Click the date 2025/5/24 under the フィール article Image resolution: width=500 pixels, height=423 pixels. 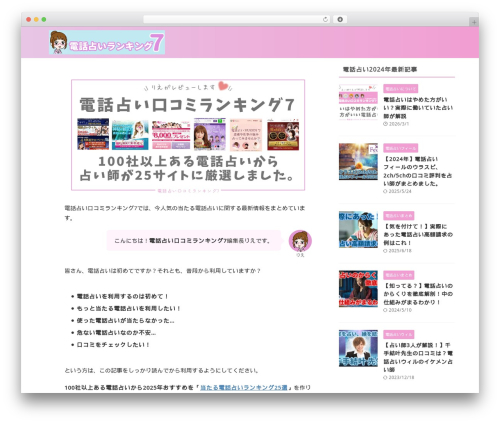pyautogui.click(x=397, y=191)
